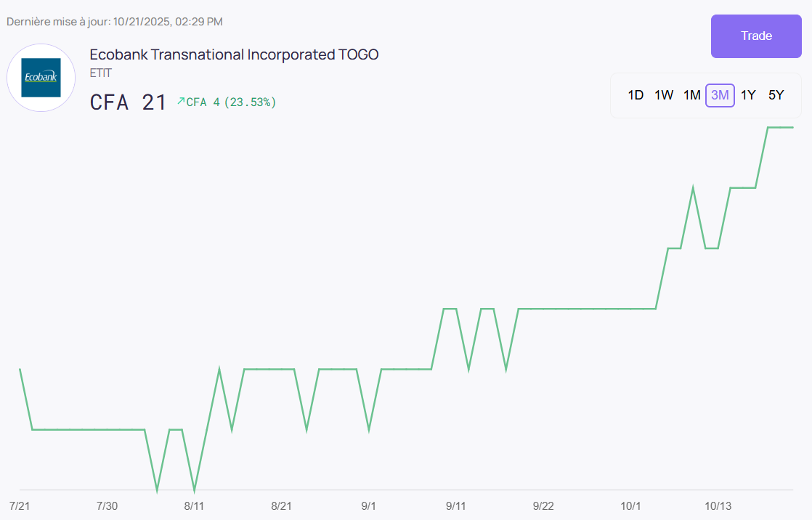Click the 23.53% change percentage
Screen dimensions: 812x520
coord(250,102)
